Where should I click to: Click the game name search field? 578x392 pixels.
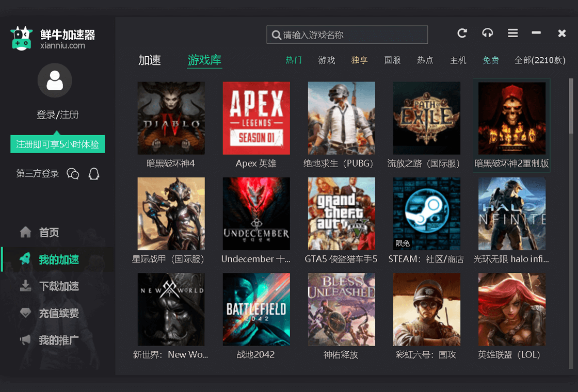click(x=347, y=35)
